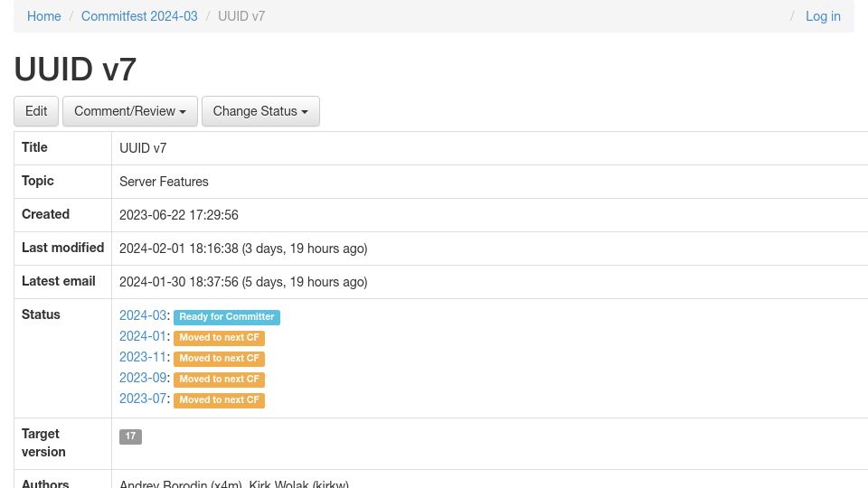Click the Title value UUID v7
Viewport: 868px width, 488px height.
(x=143, y=148)
